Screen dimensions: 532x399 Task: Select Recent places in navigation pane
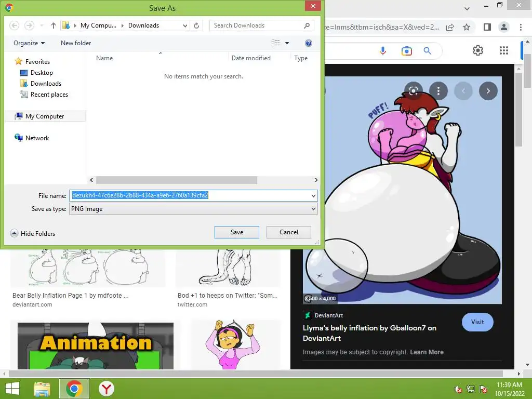click(49, 95)
